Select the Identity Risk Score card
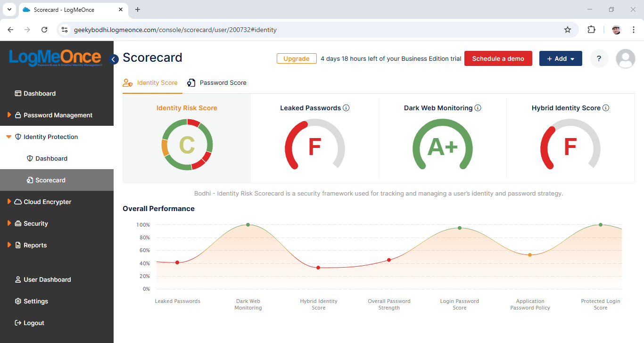This screenshot has width=644, height=343. click(187, 139)
